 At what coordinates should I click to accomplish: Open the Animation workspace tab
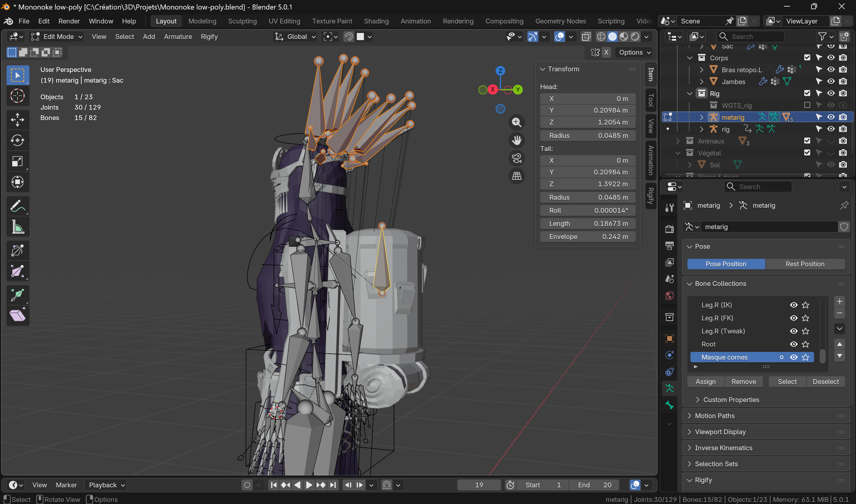pos(415,21)
